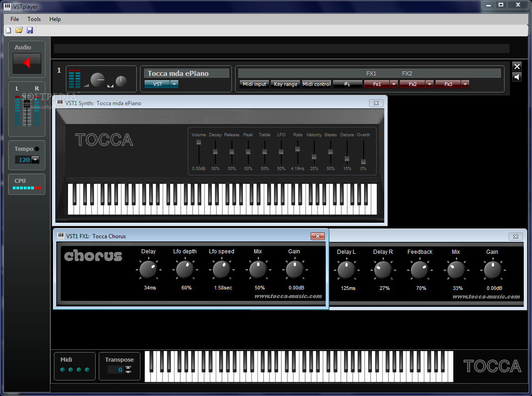Screen dimensions: 532x396
Task: Open the Fx3 slot button
Action: (x=448, y=84)
